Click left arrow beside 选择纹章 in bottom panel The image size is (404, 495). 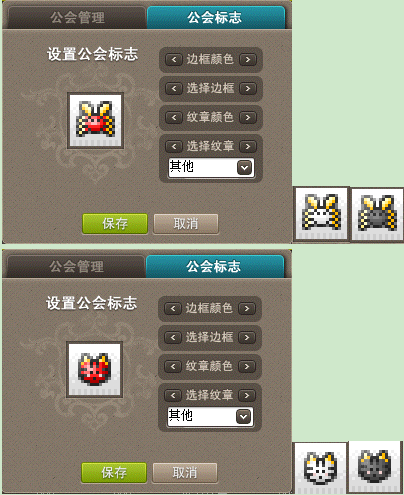tap(173, 396)
